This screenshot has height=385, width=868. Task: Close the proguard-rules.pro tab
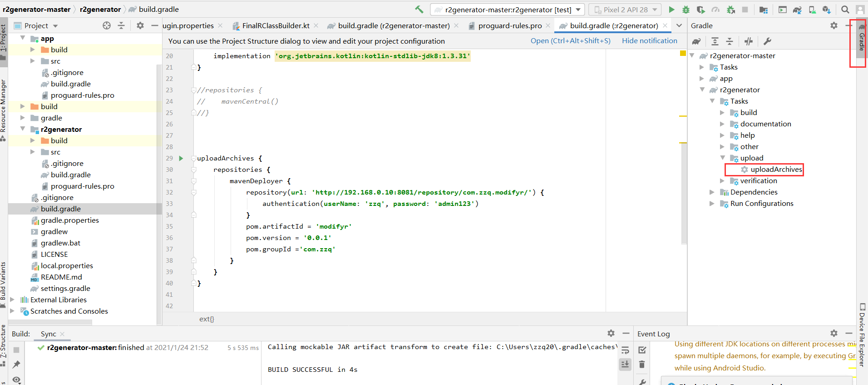548,25
